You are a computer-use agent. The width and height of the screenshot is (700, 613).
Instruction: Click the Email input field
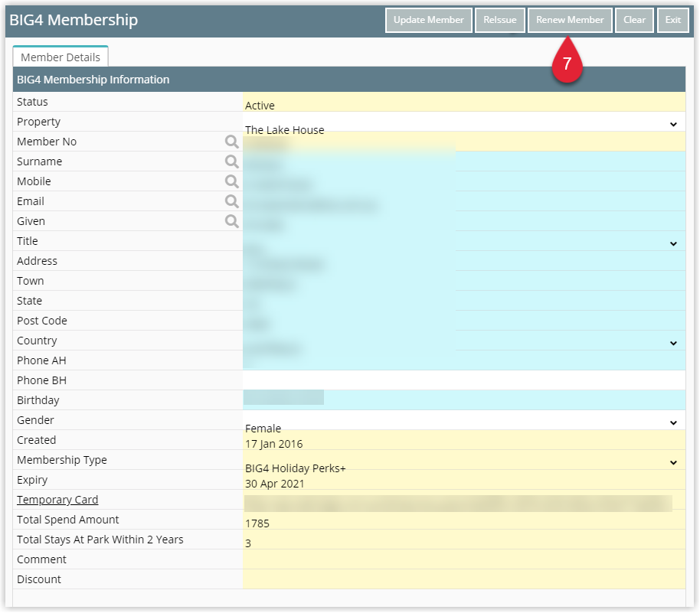point(464,202)
